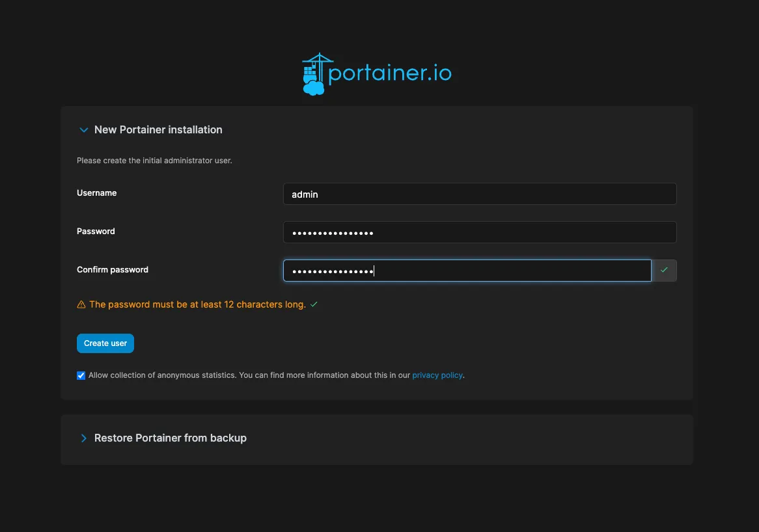Screen dimensions: 759x532
Task: Click the Create user button
Action: [x=105, y=343]
